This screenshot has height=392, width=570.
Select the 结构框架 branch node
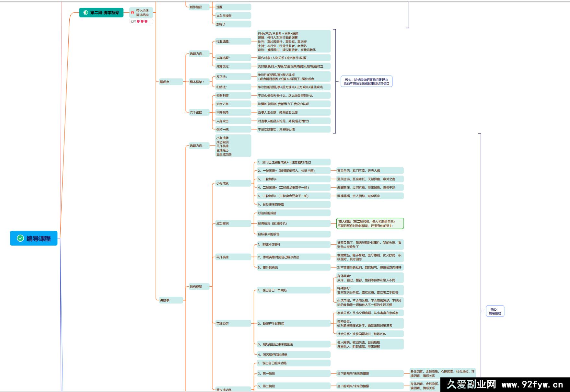point(196,287)
